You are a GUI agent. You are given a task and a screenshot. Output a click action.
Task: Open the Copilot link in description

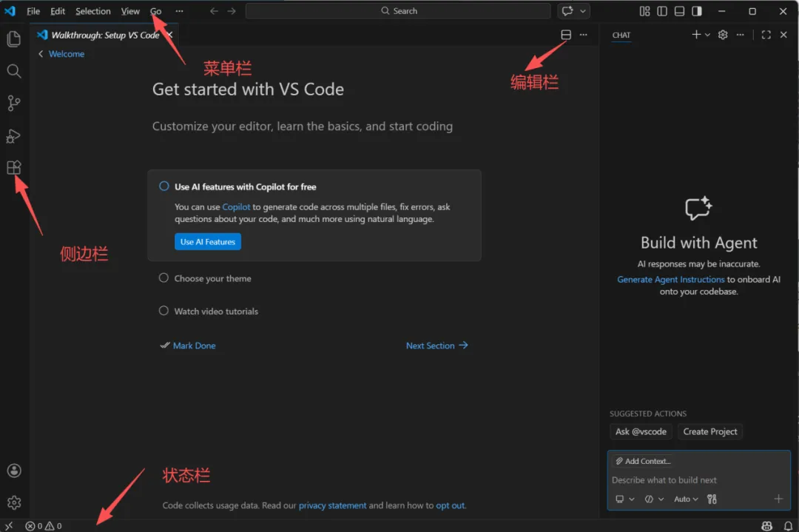(236, 207)
